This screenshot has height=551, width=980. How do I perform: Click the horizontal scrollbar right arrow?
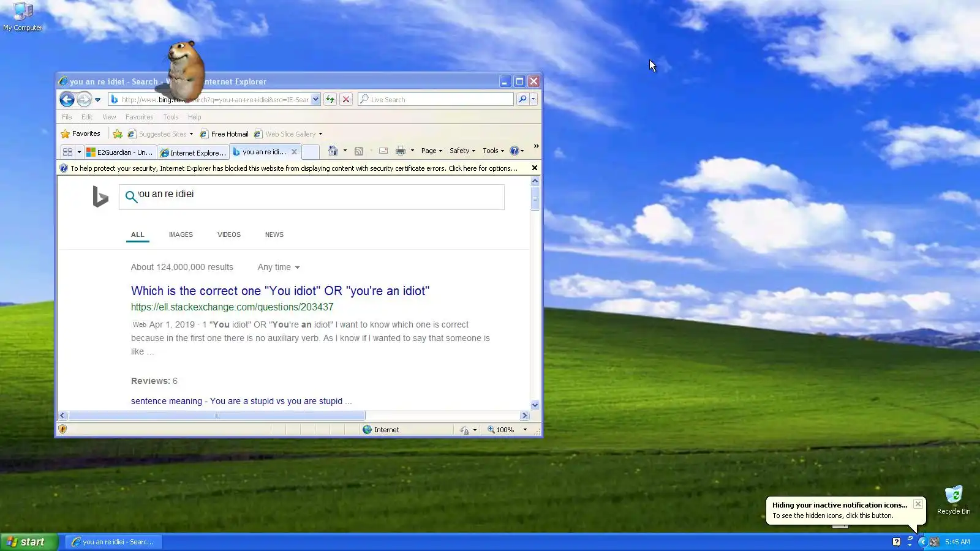pyautogui.click(x=524, y=416)
